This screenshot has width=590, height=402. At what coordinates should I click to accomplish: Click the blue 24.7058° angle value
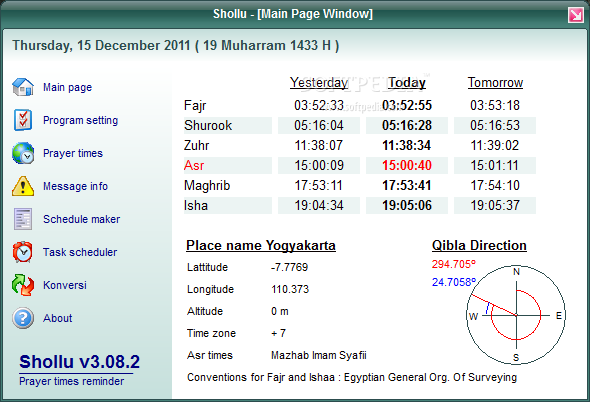[454, 282]
